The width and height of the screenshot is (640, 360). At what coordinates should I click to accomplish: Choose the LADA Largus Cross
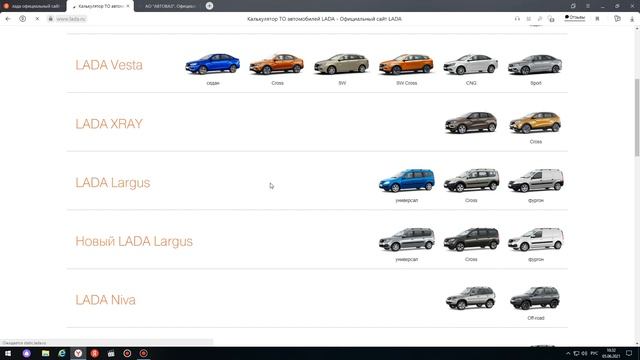point(471,181)
